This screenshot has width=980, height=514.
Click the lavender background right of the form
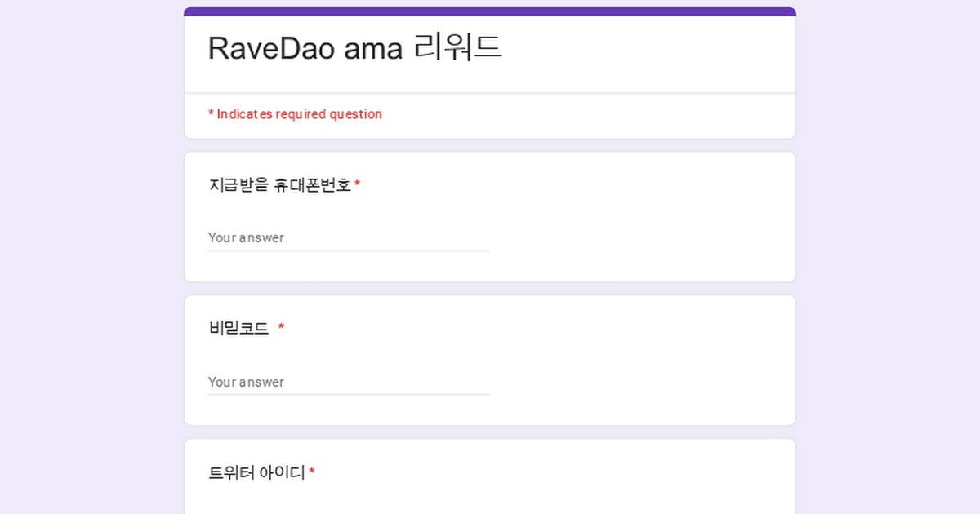(890, 261)
